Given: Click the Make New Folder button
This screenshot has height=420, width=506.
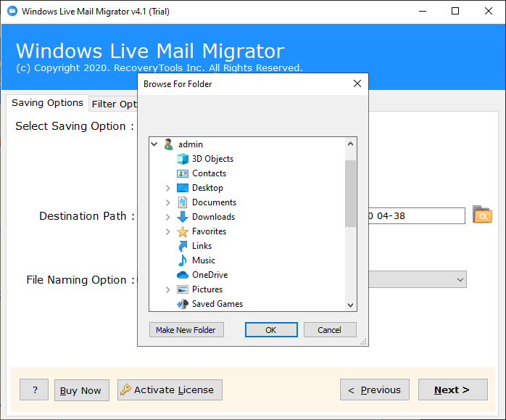Looking at the screenshot, I should (x=186, y=330).
